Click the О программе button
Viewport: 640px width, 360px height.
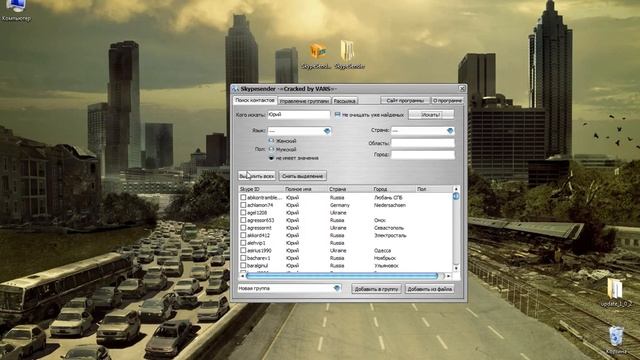click(447, 100)
